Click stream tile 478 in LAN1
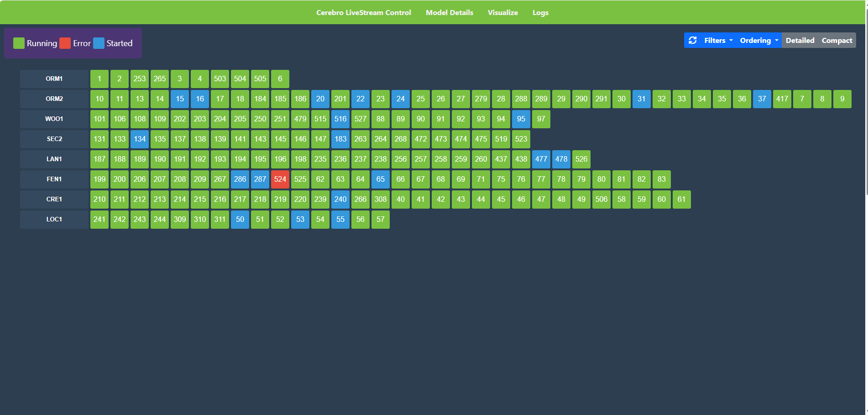The height and width of the screenshot is (415, 868). (561, 159)
